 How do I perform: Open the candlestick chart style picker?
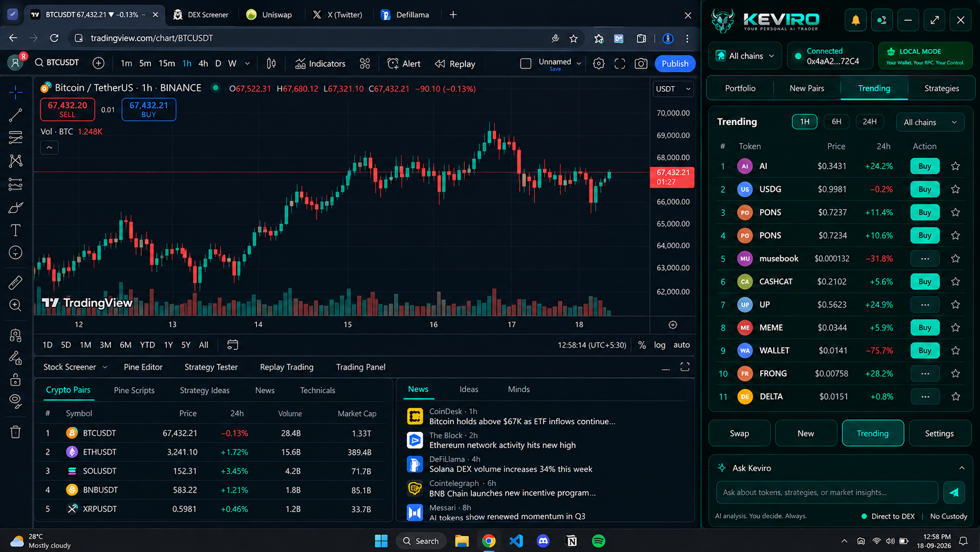[271, 63]
